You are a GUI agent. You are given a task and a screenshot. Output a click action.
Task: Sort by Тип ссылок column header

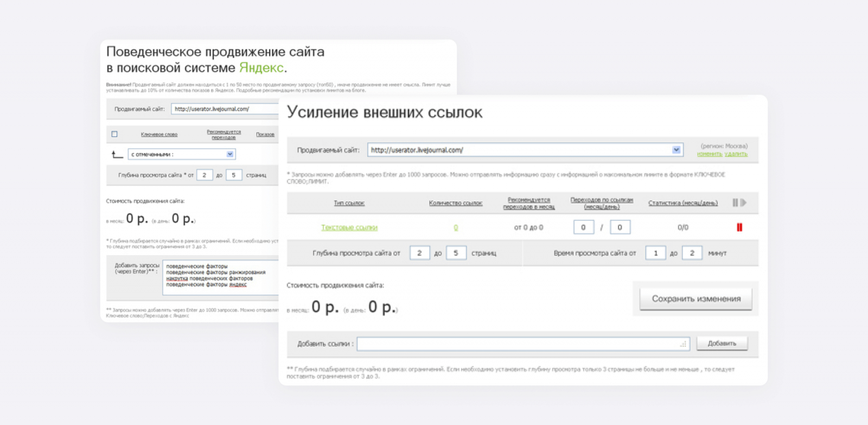pos(349,203)
